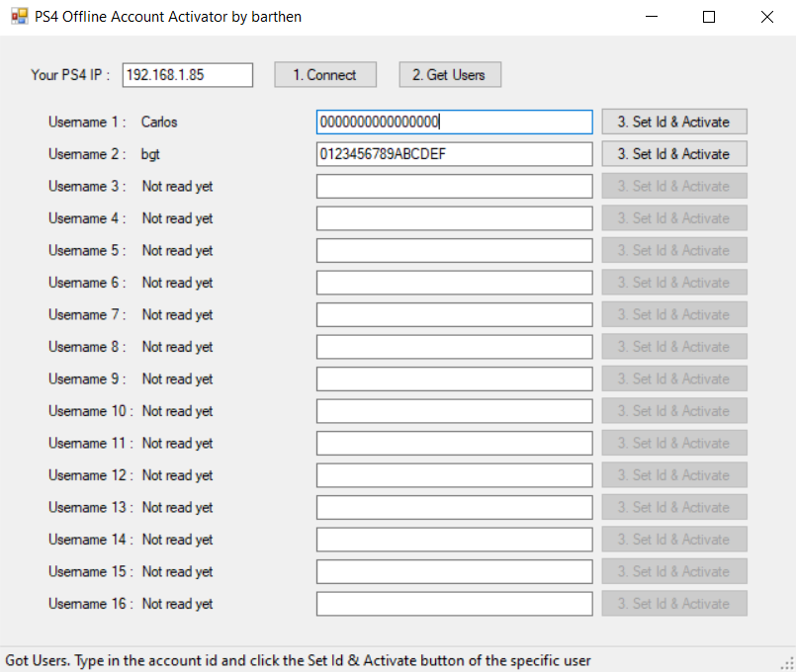This screenshot has height=672, width=796.
Task: Click the resize grip in the status bar
Action: (x=787, y=663)
